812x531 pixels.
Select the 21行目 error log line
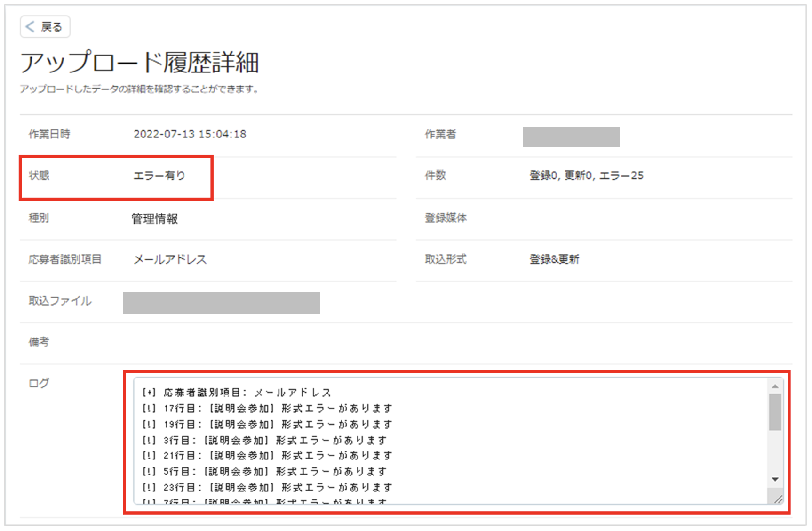[267, 456]
